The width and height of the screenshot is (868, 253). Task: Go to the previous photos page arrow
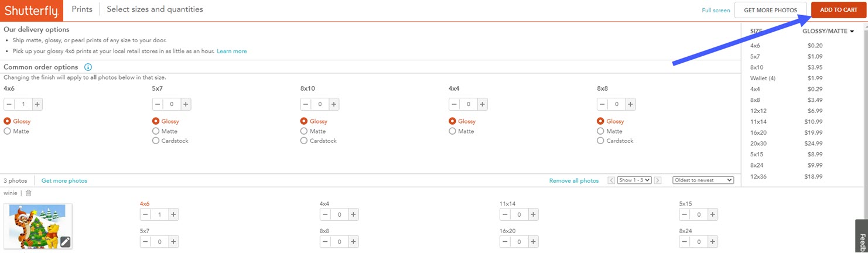pyautogui.click(x=611, y=180)
